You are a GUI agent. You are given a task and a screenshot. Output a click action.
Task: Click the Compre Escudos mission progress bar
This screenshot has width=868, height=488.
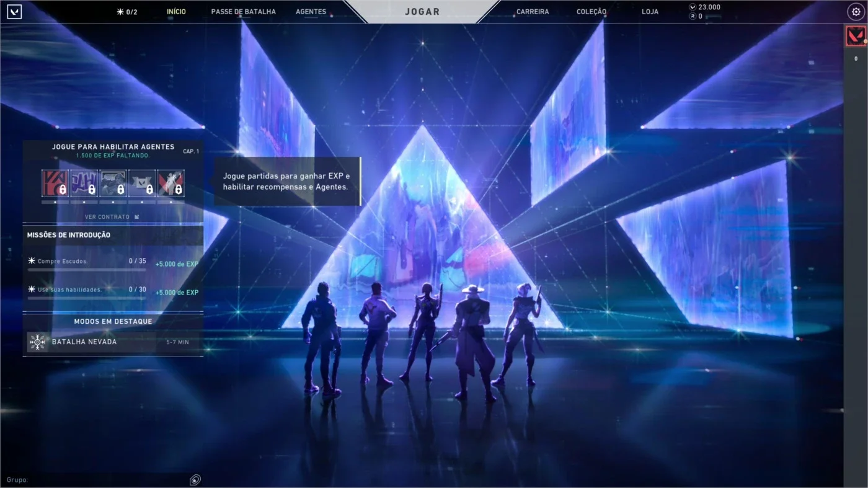(87, 270)
